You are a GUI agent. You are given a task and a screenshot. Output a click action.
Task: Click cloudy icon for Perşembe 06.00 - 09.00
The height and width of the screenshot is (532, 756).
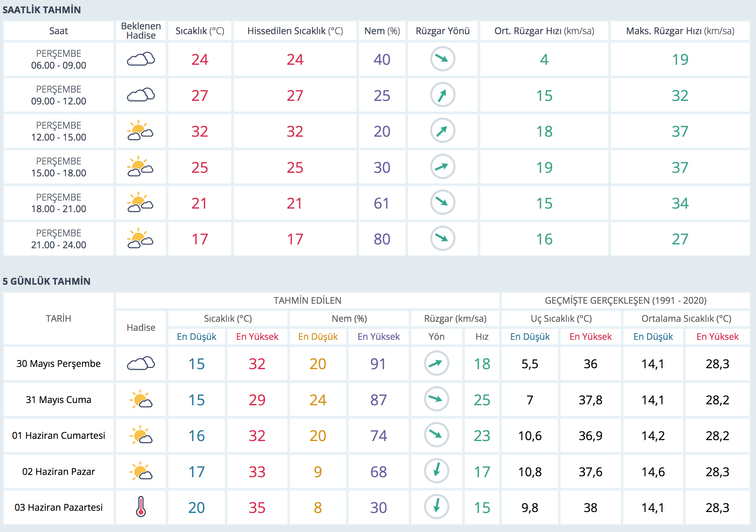pos(141,59)
